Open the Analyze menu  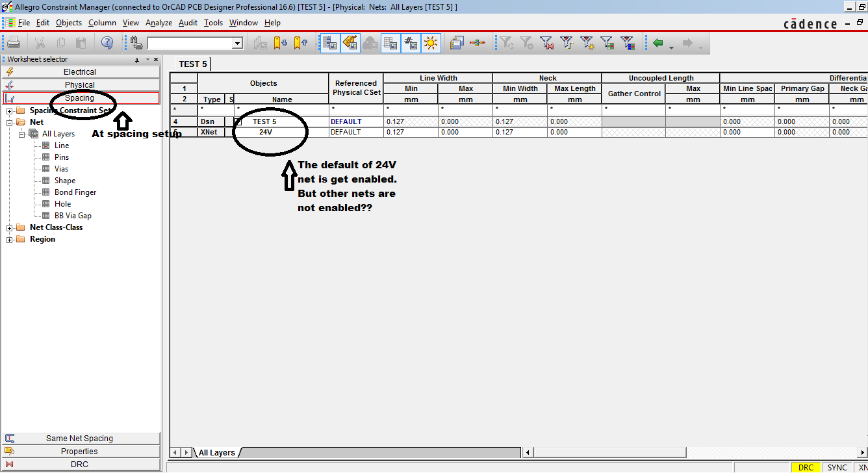[159, 23]
